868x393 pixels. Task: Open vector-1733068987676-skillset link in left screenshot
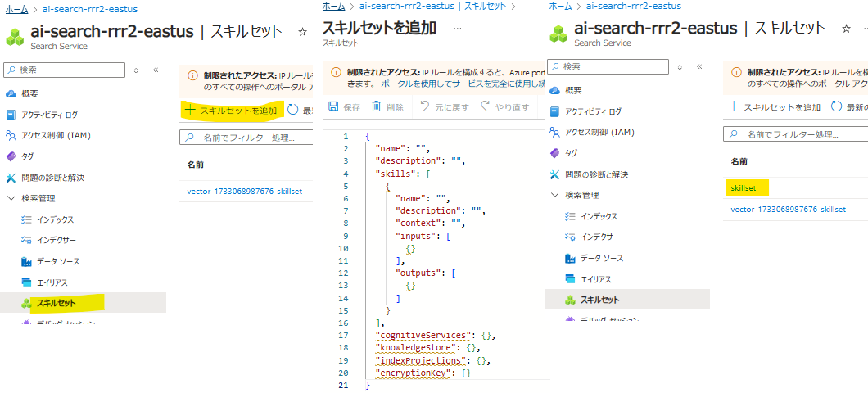[x=244, y=192]
